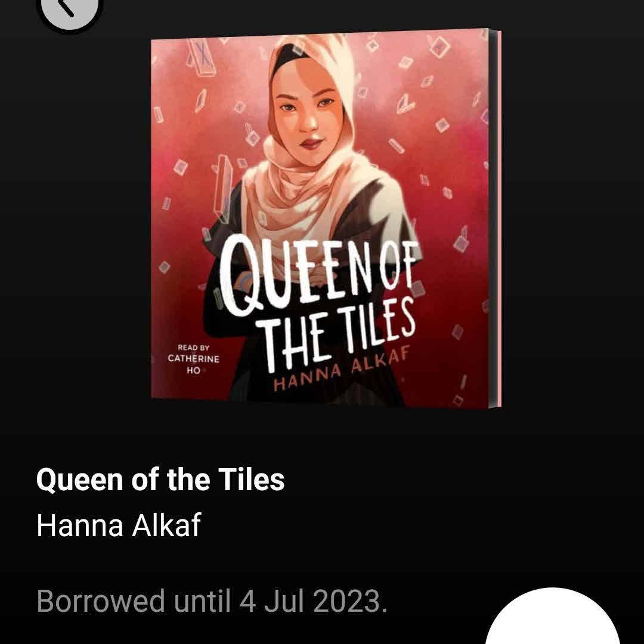Open author Hanna Alkaf's page
Viewport: 644px width, 644px height.
coord(119,525)
